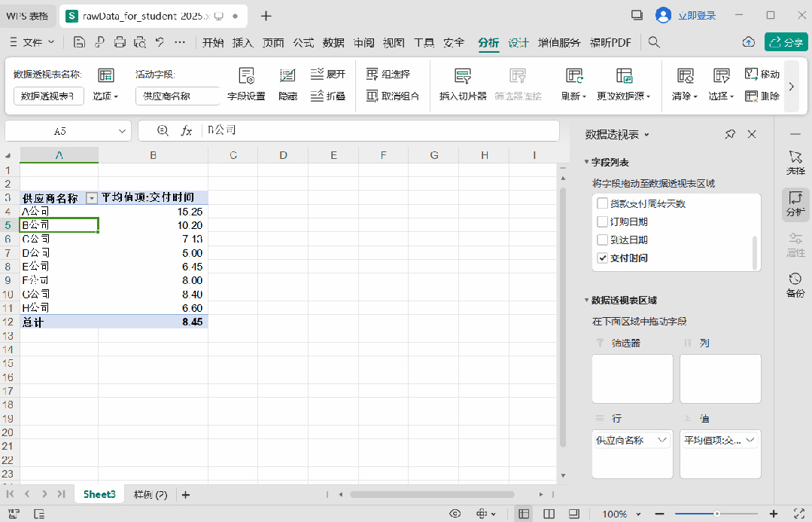This screenshot has height=522, width=812.
Task: Click the undo arrow icon
Action: 160,42
